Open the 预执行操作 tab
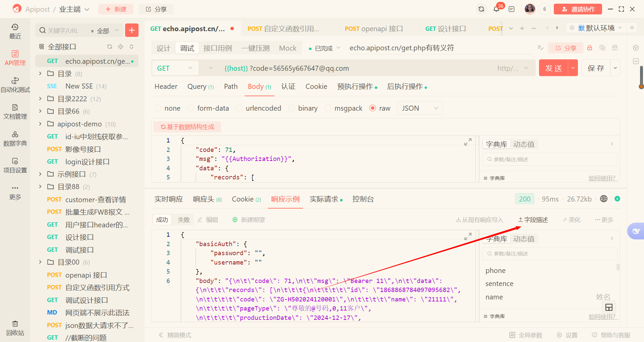This screenshot has width=644, height=342. 357,87
